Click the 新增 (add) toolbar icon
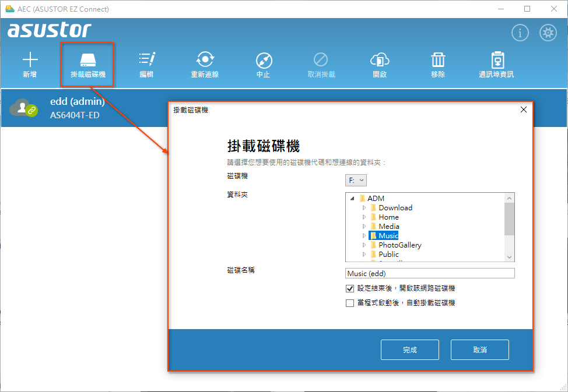Viewport: 568px width, 392px height. click(x=30, y=65)
